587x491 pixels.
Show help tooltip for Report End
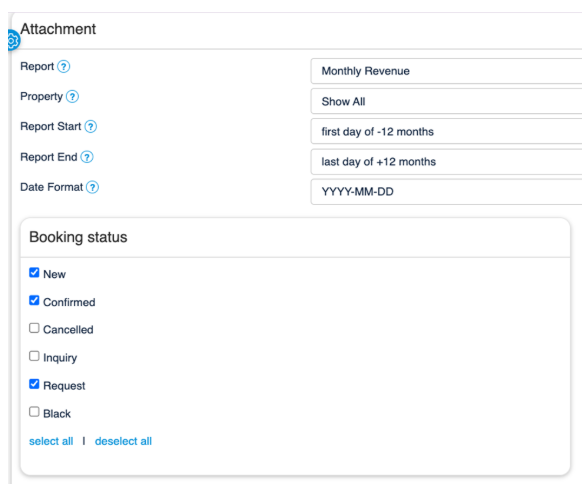[87, 157]
